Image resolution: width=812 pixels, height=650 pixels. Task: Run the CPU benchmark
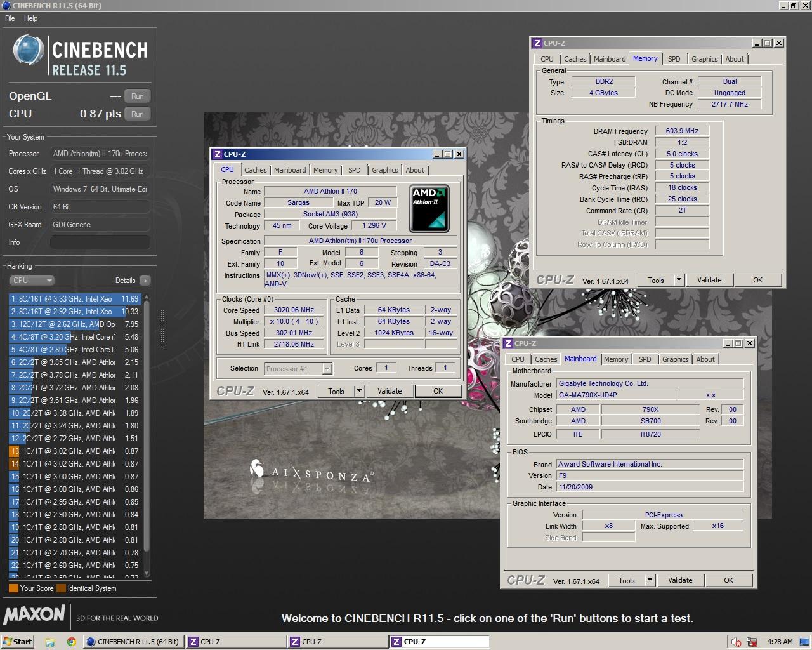138,114
